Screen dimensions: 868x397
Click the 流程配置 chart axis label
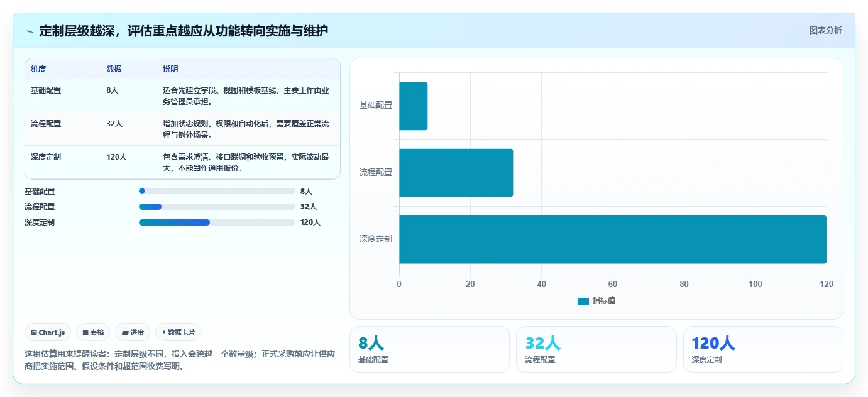375,172
